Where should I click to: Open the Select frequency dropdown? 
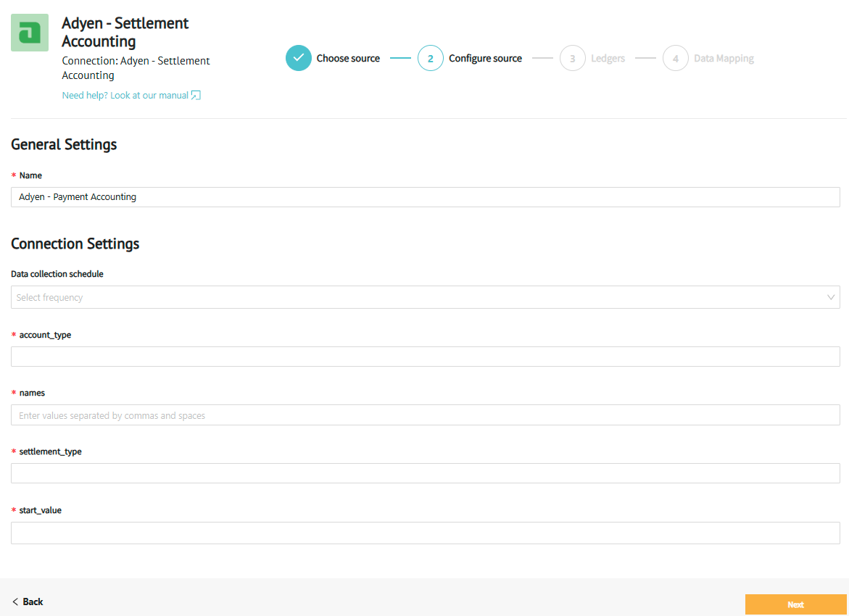(x=425, y=297)
